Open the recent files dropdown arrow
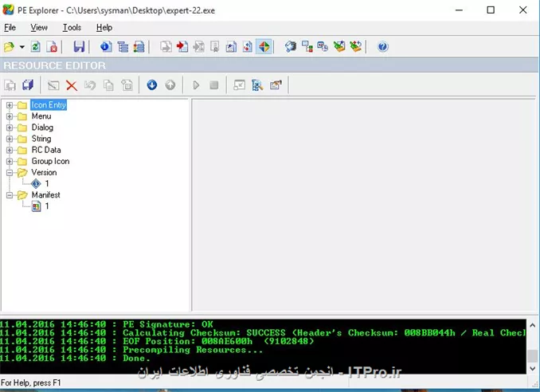The height and width of the screenshot is (392, 540). 22,47
